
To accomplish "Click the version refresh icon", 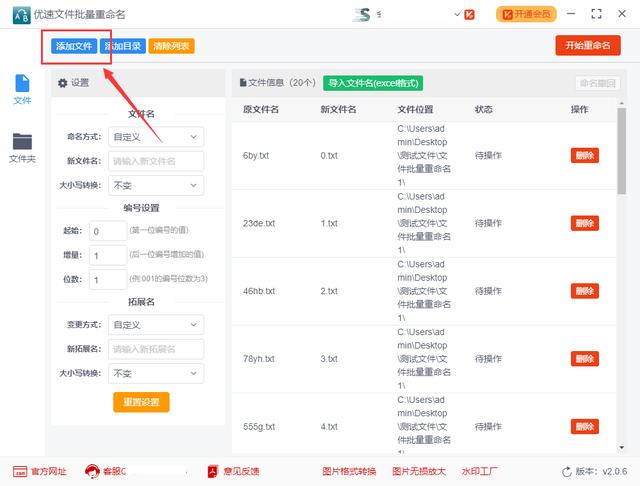I will click(x=567, y=472).
